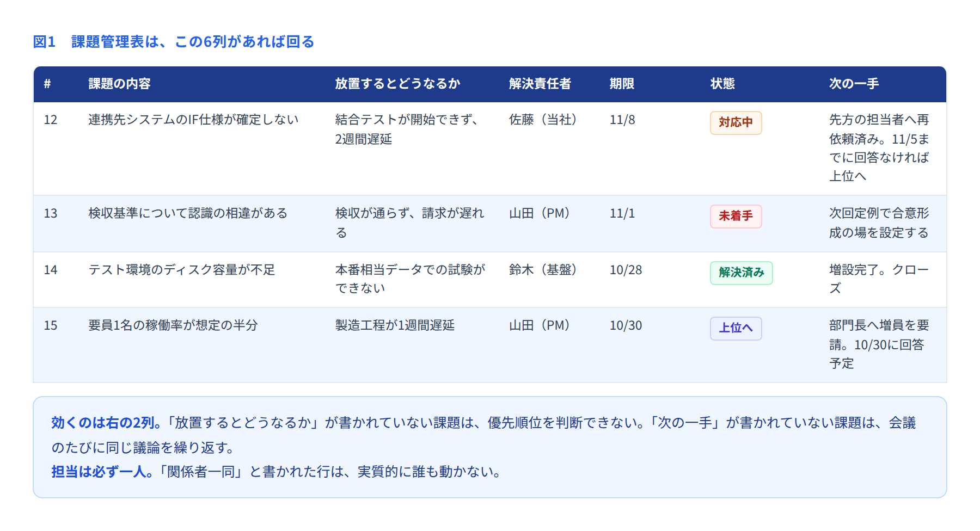Click deadline 10/30
The image size is (980, 531).
click(626, 325)
